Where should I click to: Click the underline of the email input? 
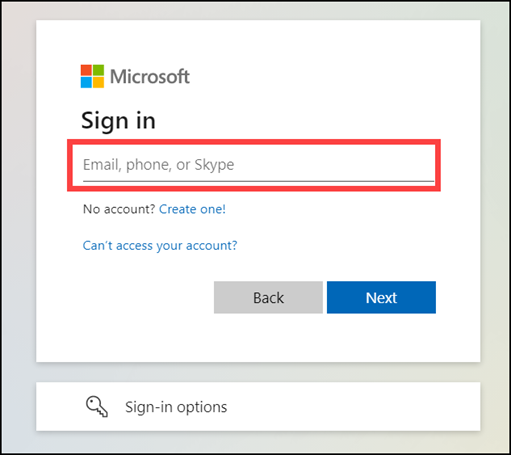point(258,181)
